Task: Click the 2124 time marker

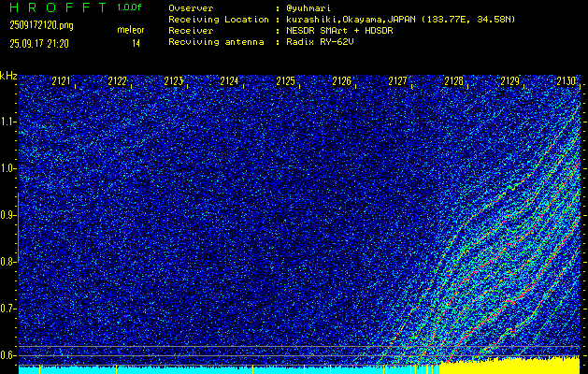Action: click(x=230, y=81)
